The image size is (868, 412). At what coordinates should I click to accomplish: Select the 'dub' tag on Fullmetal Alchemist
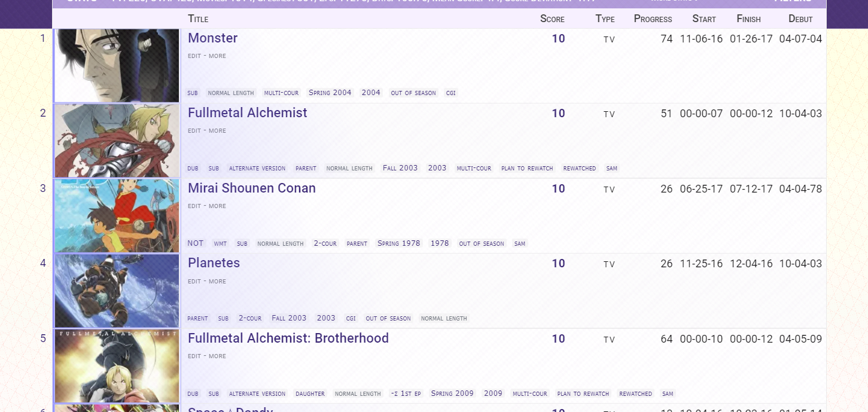193,168
